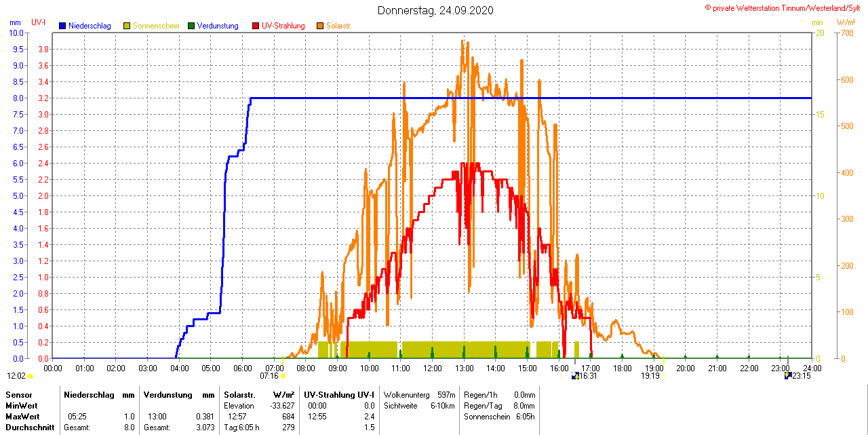Click the Niederschlag table column header
Image resolution: width=868 pixels, height=435 pixels.
pos(89,394)
